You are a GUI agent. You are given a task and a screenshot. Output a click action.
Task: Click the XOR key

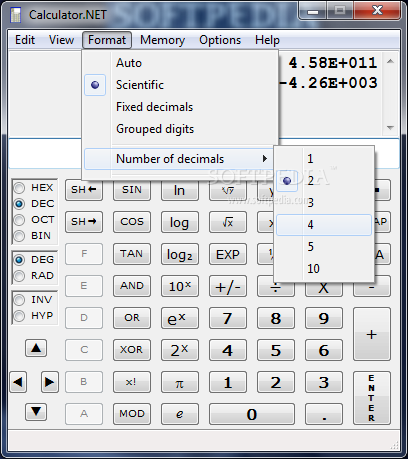pos(132,350)
